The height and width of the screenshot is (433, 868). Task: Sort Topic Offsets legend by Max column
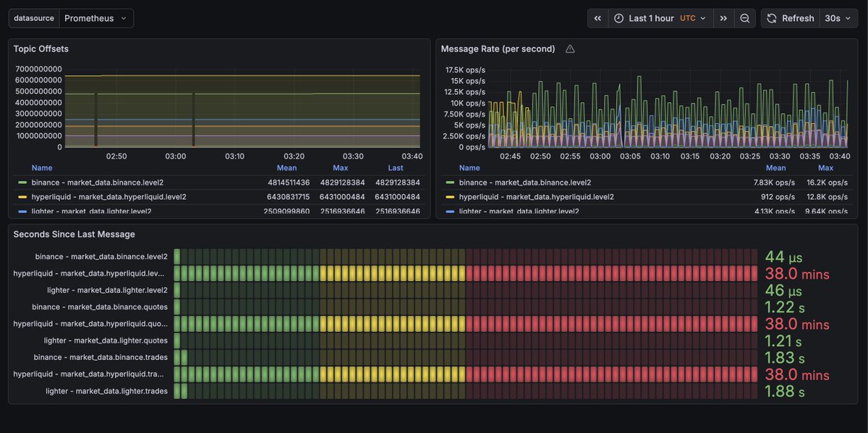coord(341,168)
